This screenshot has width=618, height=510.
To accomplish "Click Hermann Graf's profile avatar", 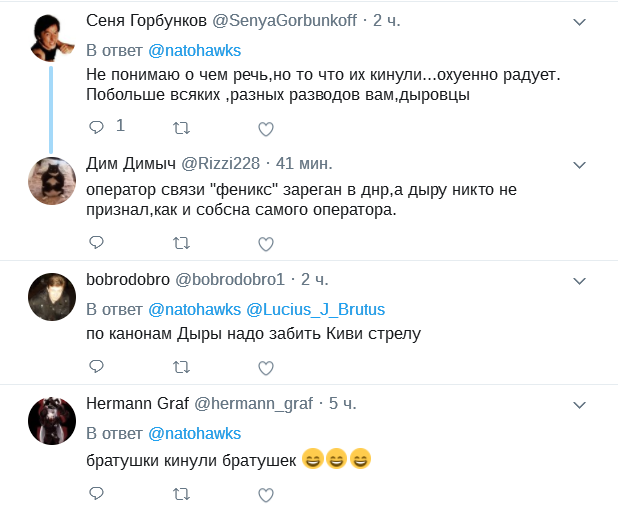I will click(x=52, y=422).
